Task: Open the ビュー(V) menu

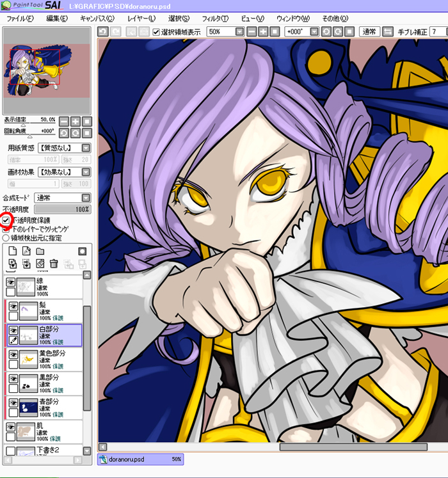Action: [253, 19]
